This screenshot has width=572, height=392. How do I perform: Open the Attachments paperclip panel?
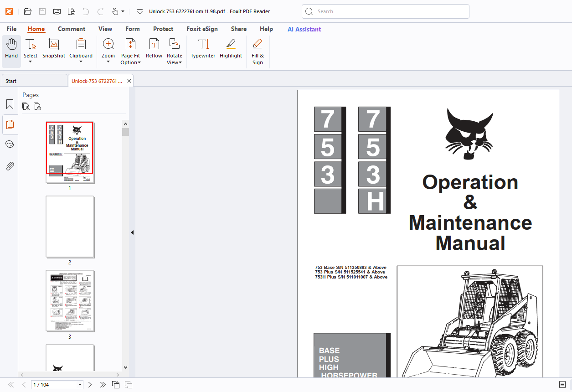[x=10, y=166]
